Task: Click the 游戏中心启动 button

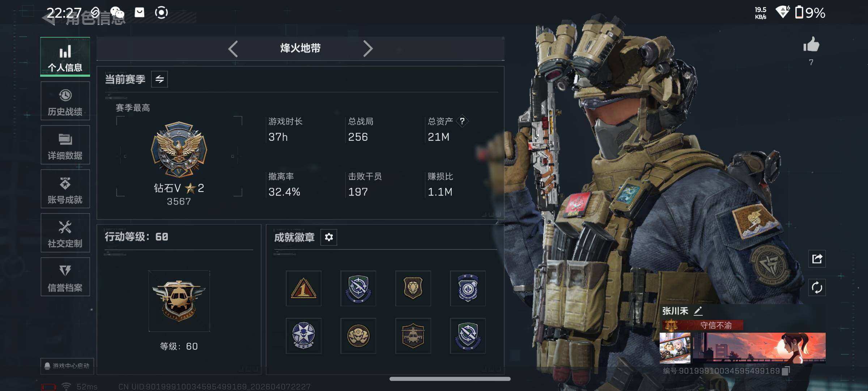Action: (67, 366)
